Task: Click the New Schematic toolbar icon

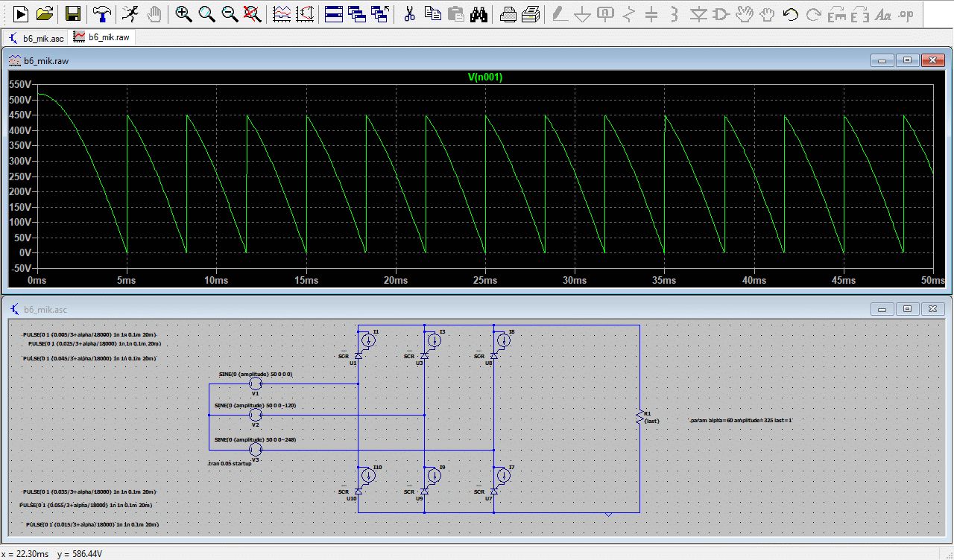Action: coord(21,13)
